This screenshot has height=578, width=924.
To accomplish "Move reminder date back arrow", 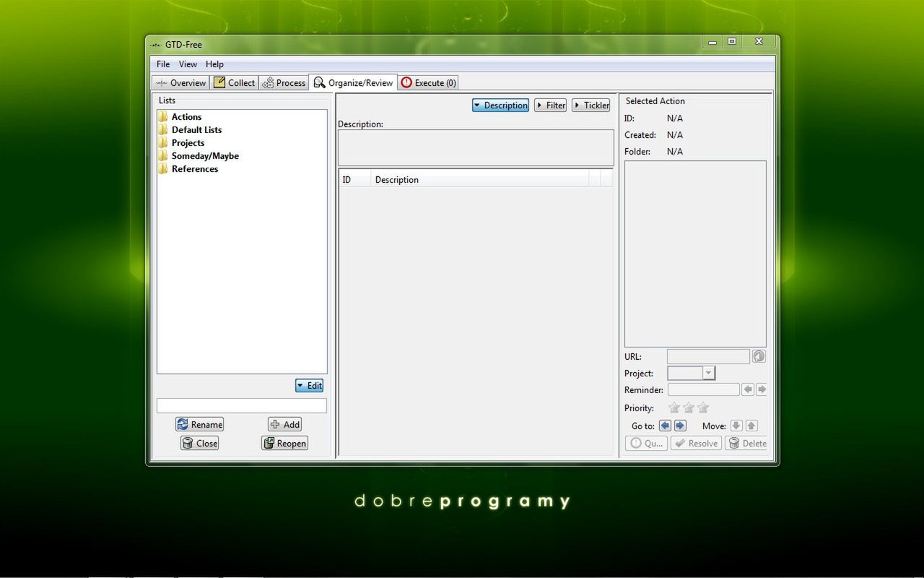I will click(748, 389).
